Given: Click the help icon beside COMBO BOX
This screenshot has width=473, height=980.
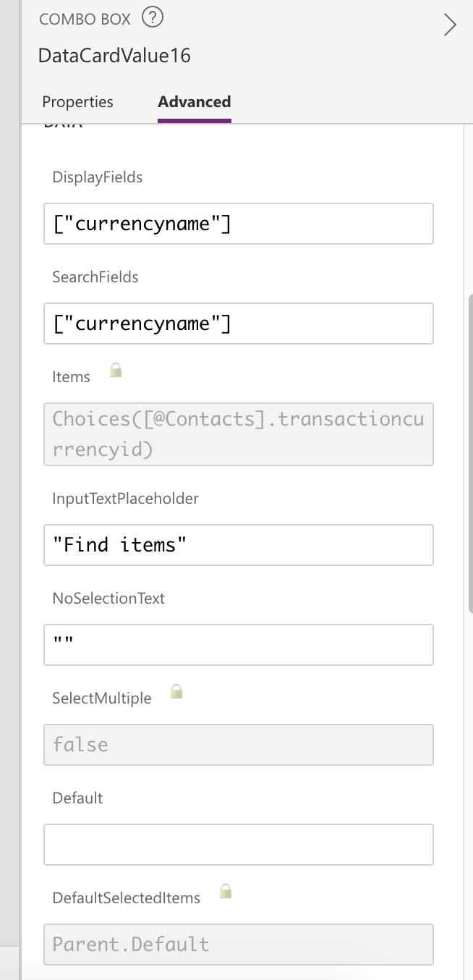Looking at the screenshot, I should [153, 18].
